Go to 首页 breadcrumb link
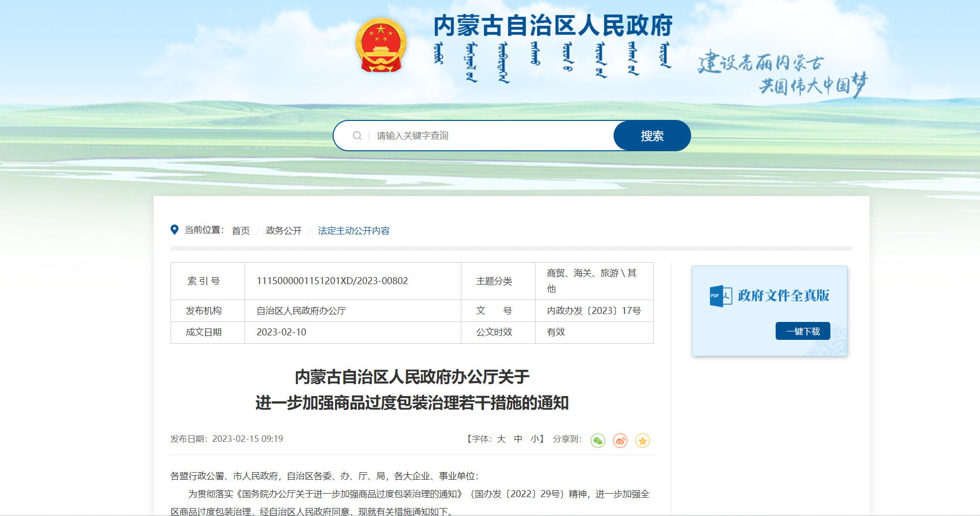 coord(241,231)
